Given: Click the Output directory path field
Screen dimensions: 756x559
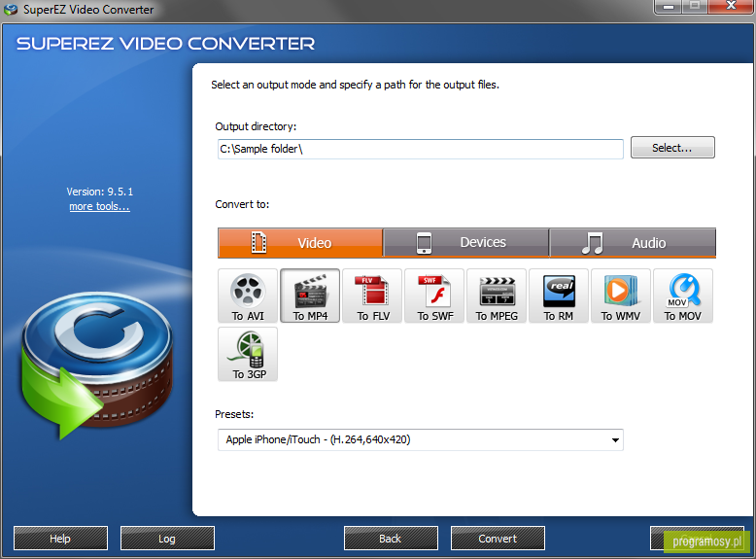Looking at the screenshot, I should click(421, 149).
